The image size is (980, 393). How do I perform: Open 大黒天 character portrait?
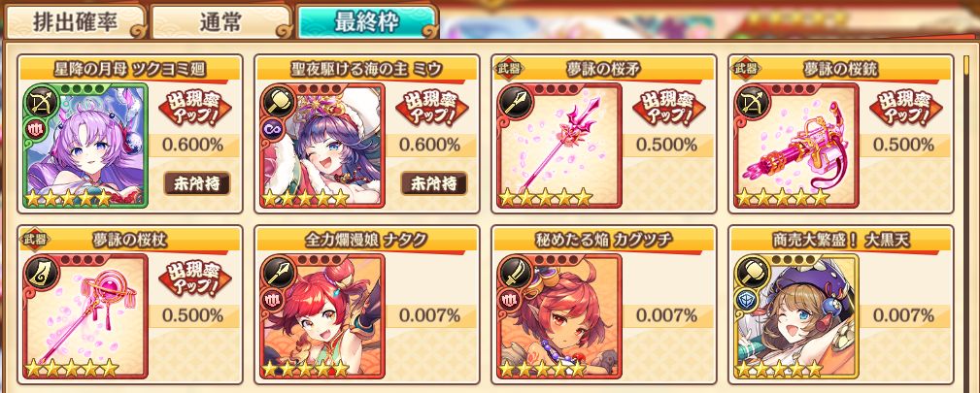[796, 316]
